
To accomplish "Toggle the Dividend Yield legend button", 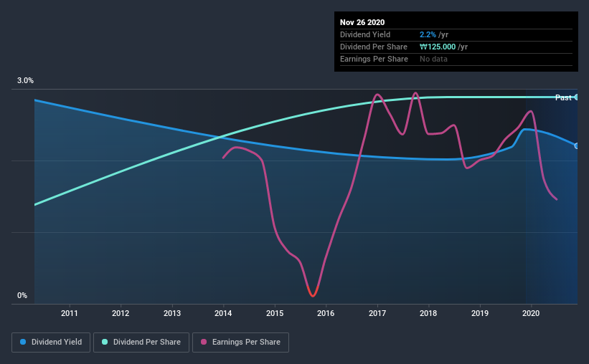I will tap(51, 343).
